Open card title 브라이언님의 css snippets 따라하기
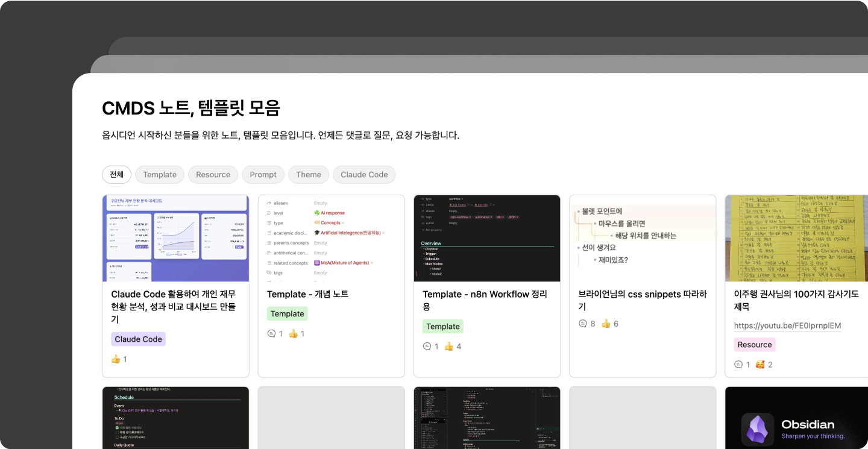The width and height of the screenshot is (868, 449). (x=643, y=300)
